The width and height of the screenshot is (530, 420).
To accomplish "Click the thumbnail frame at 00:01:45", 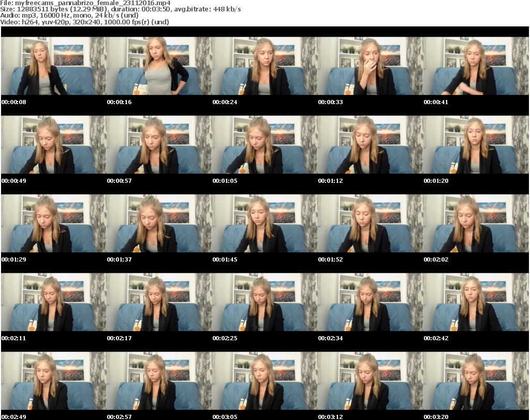I will (265, 224).
